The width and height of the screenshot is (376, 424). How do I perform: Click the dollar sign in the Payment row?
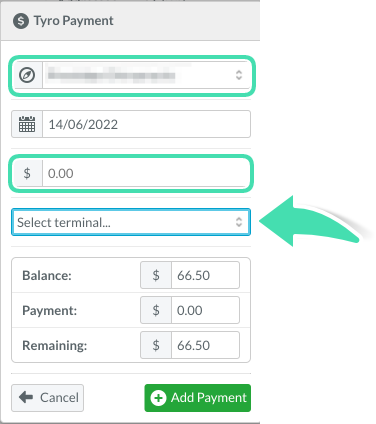pyautogui.click(x=156, y=310)
